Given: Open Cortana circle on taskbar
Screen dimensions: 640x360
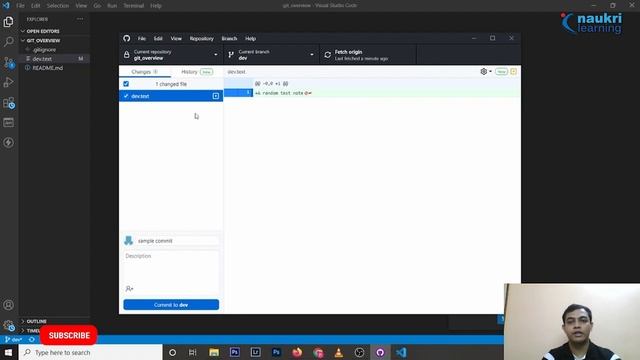Looking at the screenshot, I should [x=172, y=352].
